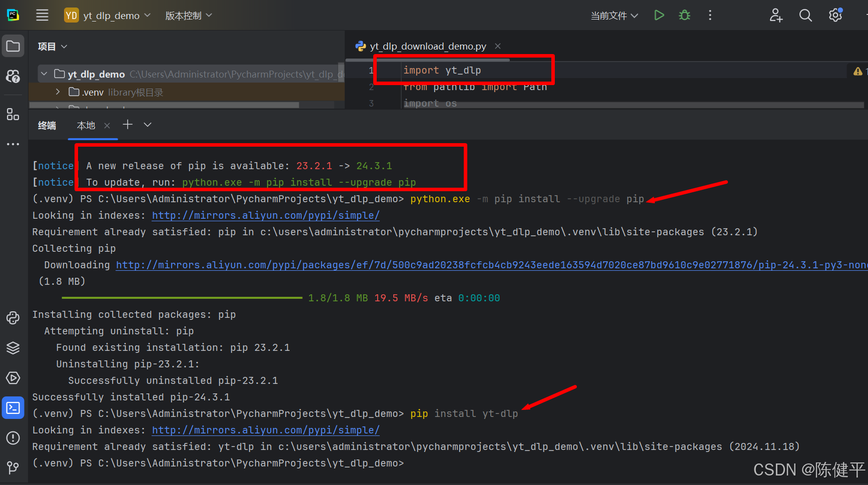
Task: Open the Services tool window icon
Action: (x=13, y=378)
